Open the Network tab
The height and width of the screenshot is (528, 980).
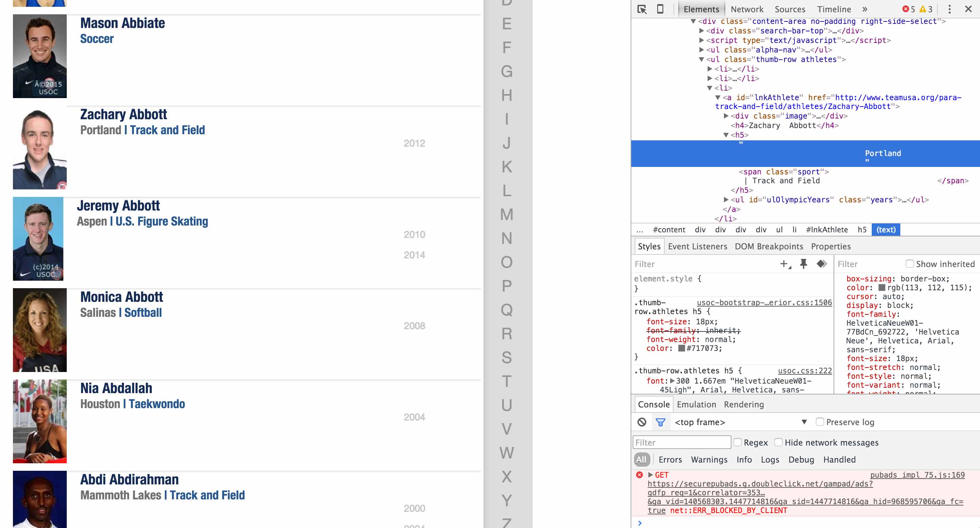pos(747,9)
